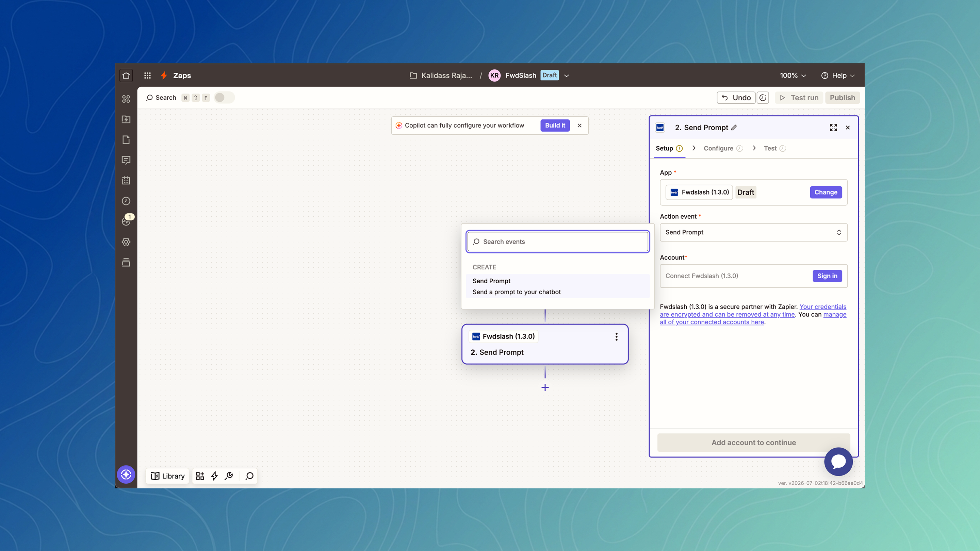This screenshot has height=551, width=980.
Task: Click the Publish button
Action: pyautogui.click(x=842, y=98)
